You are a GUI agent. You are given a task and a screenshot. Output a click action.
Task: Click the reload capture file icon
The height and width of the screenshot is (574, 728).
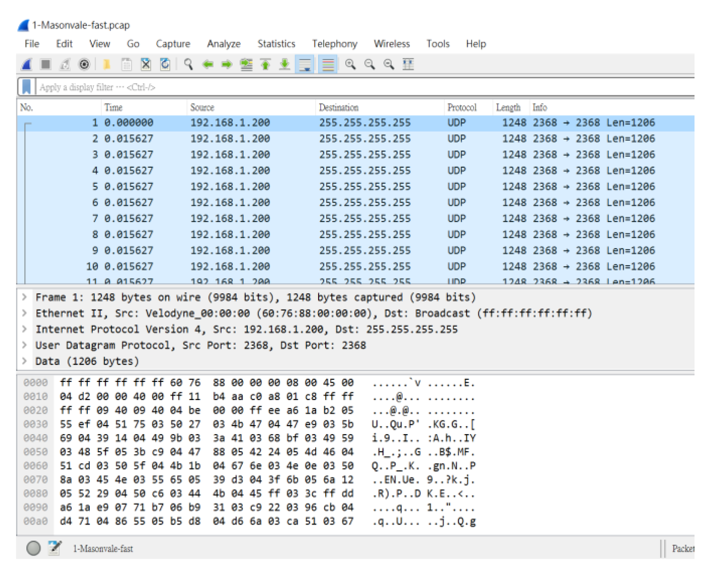pos(165,64)
